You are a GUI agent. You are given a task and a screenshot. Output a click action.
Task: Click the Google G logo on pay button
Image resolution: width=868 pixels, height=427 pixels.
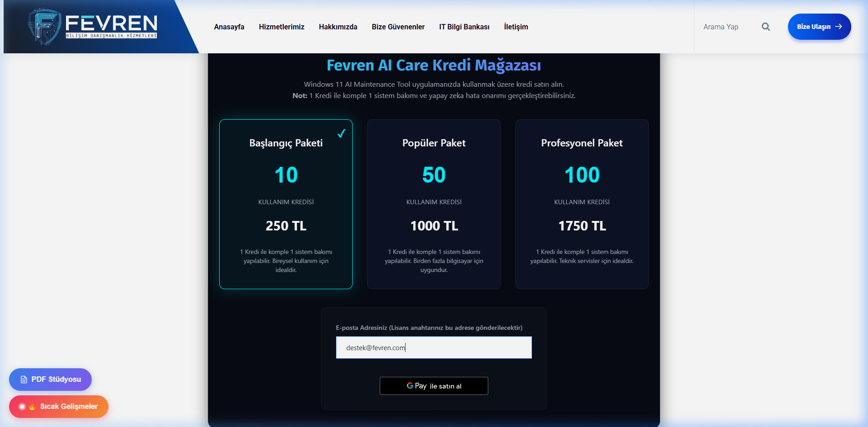coord(410,385)
